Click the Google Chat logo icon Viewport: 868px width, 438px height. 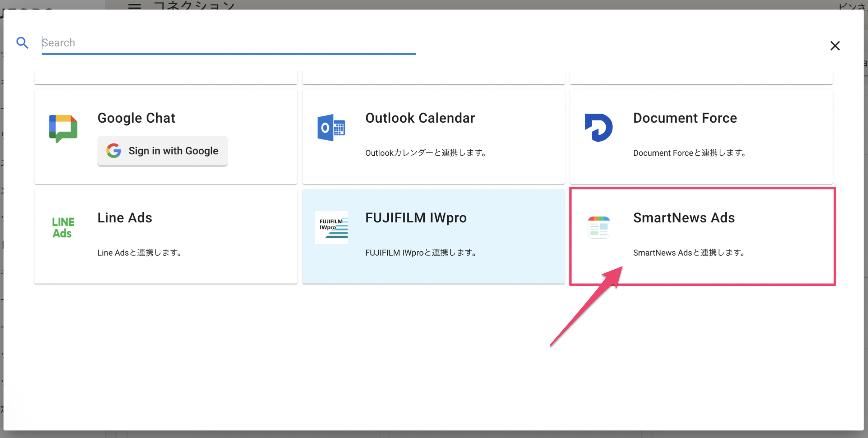(x=63, y=128)
